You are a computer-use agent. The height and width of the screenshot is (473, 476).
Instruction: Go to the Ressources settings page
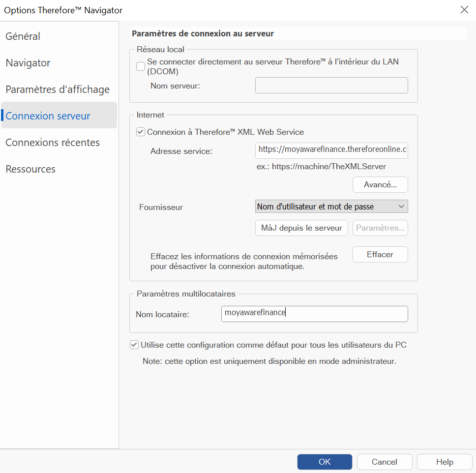coord(30,169)
